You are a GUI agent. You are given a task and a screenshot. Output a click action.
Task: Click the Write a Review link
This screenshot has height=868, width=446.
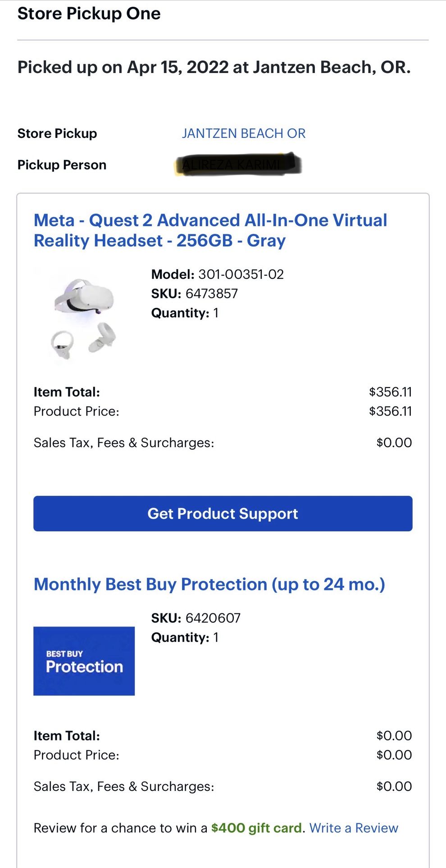pyautogui.click(x=354, y=828)
